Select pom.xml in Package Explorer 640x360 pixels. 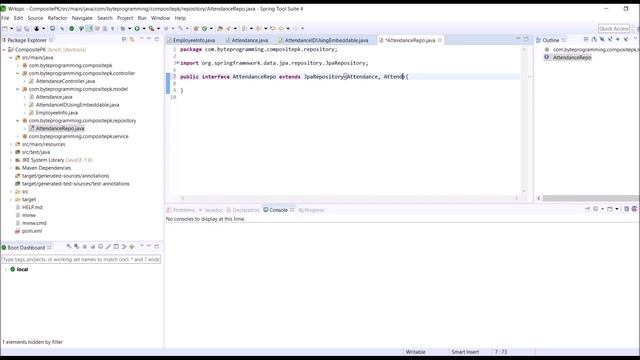pos(32,231)
